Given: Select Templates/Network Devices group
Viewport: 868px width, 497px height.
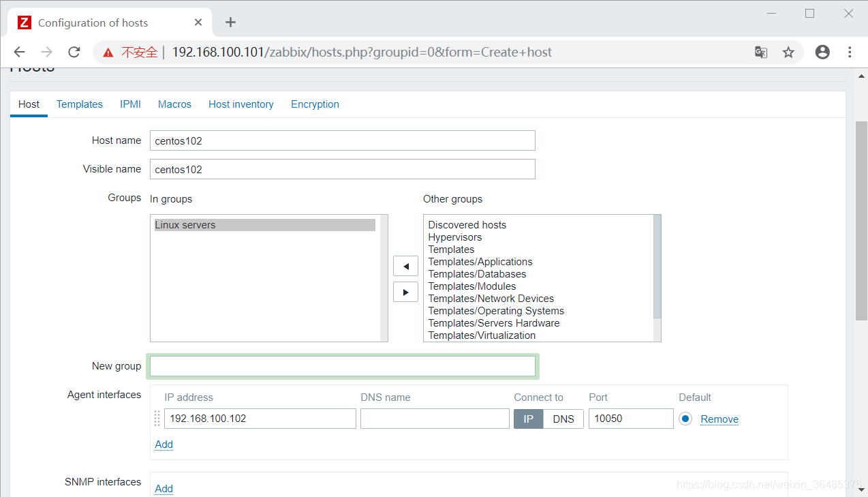Looking at the screenshot, I should [491, 299].
